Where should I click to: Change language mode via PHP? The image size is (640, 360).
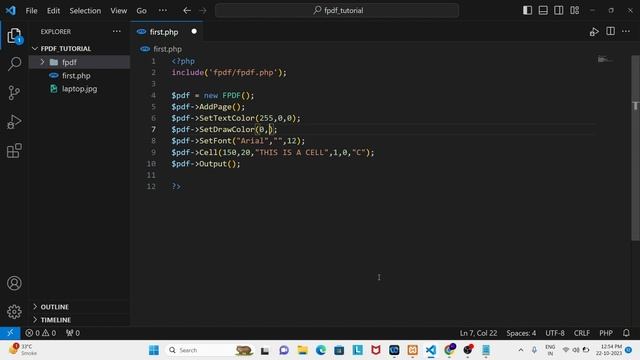click(606, 333)
